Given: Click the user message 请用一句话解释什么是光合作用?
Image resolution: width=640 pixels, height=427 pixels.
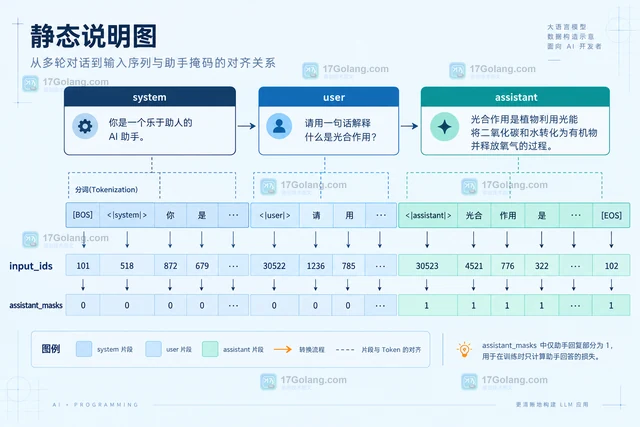Looking at the screenshot, I should click(x=340, y=130).
